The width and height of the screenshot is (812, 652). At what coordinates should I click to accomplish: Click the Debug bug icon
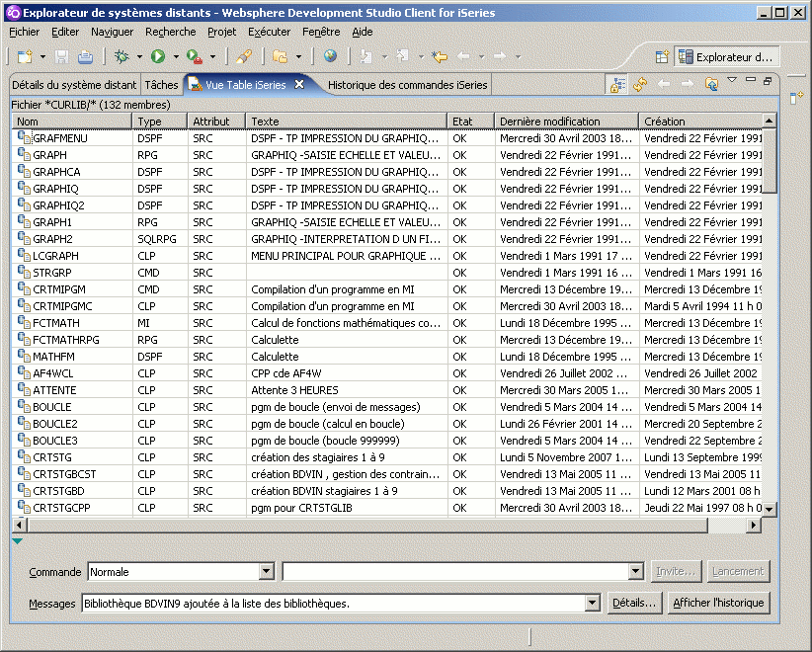(122, 56)
